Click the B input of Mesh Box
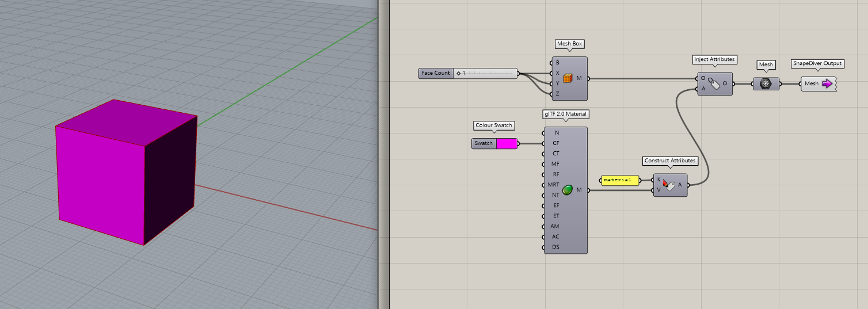Image resolution: width=868 pixels, height=309 pixels. (x=557, y=62)
